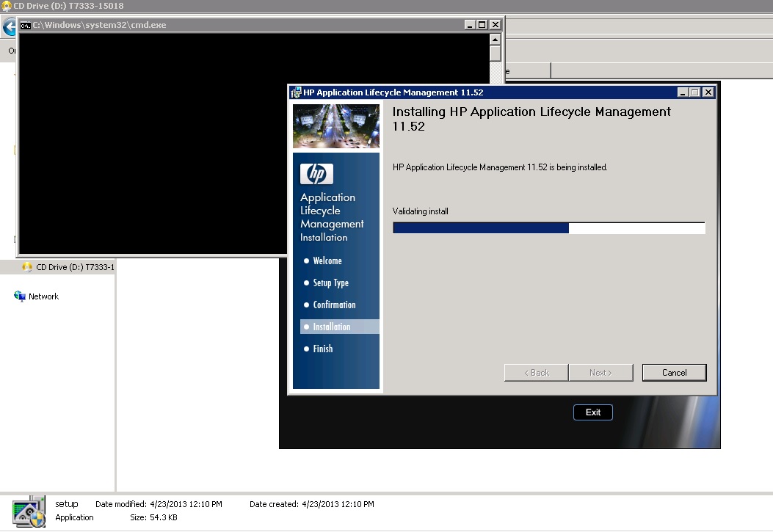Select Network in Explorer navigation pane
The image size is (773, 532).
tap(43, 296)
